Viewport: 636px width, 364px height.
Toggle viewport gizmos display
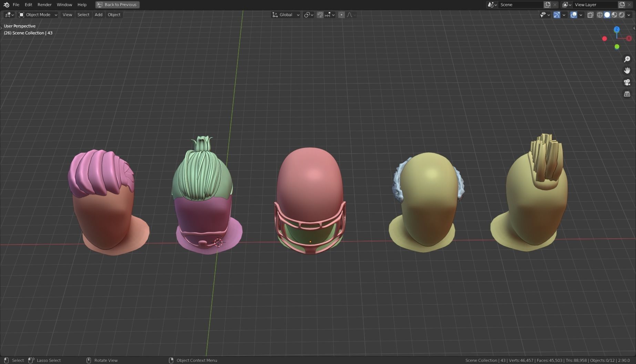point(556,15)
